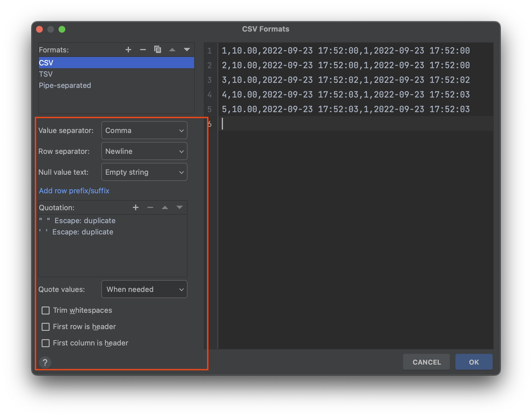Confirm with the OK button
Viewport: 532px width, 417px height.
click(474, 362)
